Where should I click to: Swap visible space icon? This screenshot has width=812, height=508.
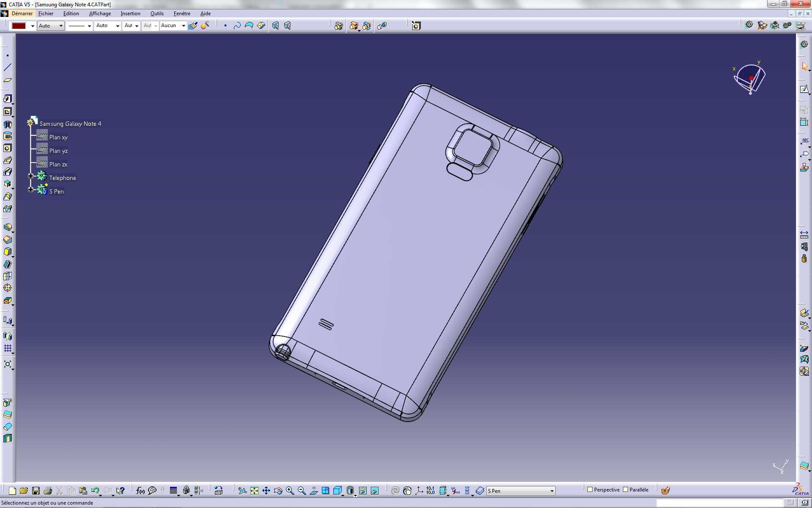pyautogui.click(x=375, y=491)
